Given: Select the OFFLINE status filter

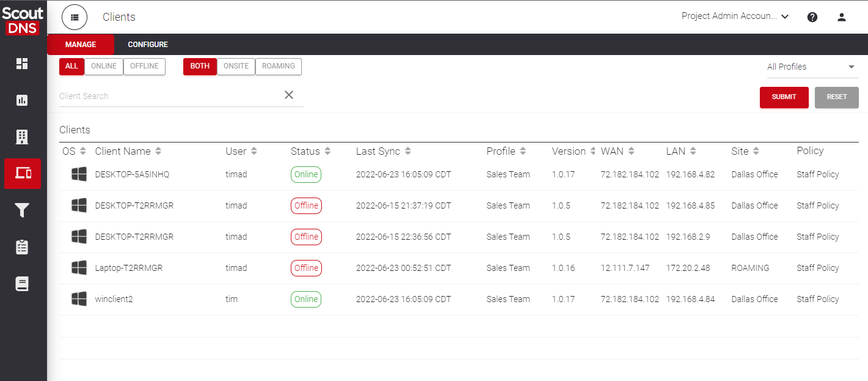Looking at the screenshot, I should [144, 66].
